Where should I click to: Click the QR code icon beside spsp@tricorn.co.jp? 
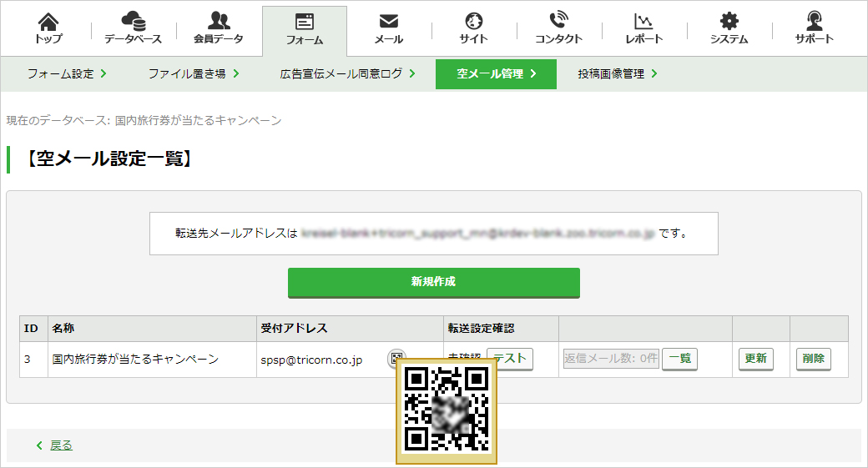(396, 358)
